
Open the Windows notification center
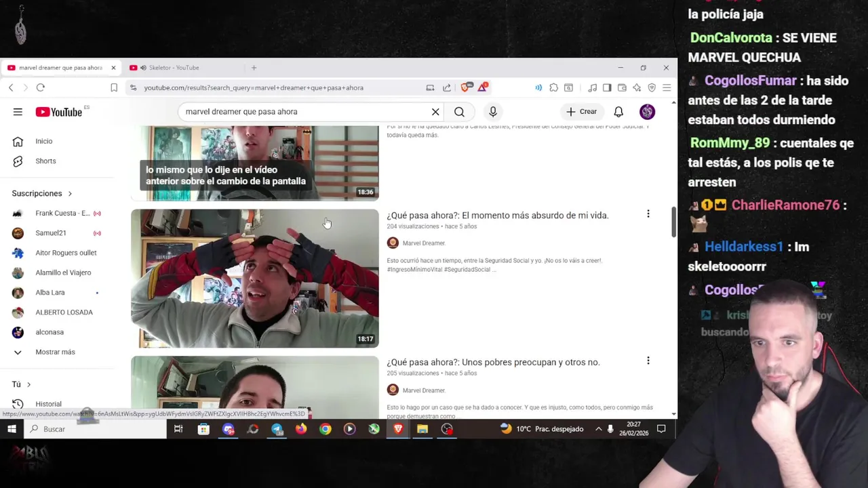(x=661, y=429)
